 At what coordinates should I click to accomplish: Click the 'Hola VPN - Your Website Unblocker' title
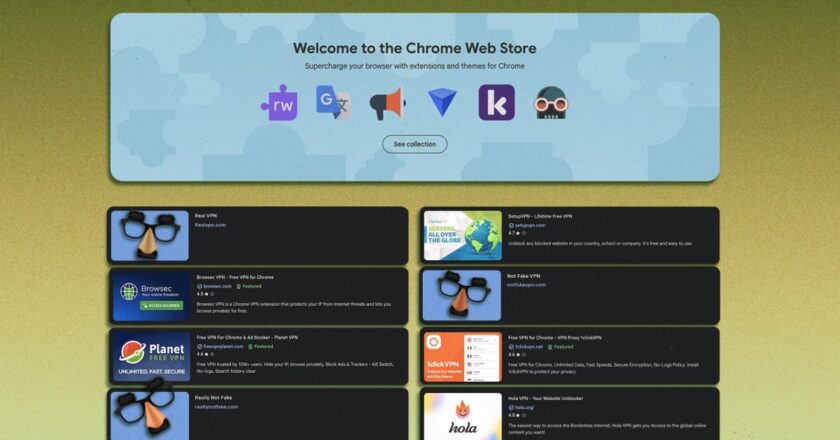545,398
